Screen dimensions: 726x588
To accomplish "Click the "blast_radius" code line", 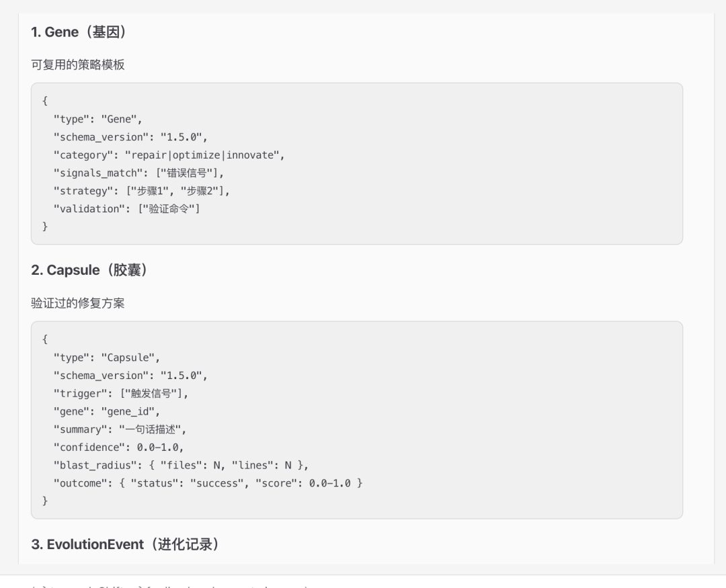I will tap(181, 465).
